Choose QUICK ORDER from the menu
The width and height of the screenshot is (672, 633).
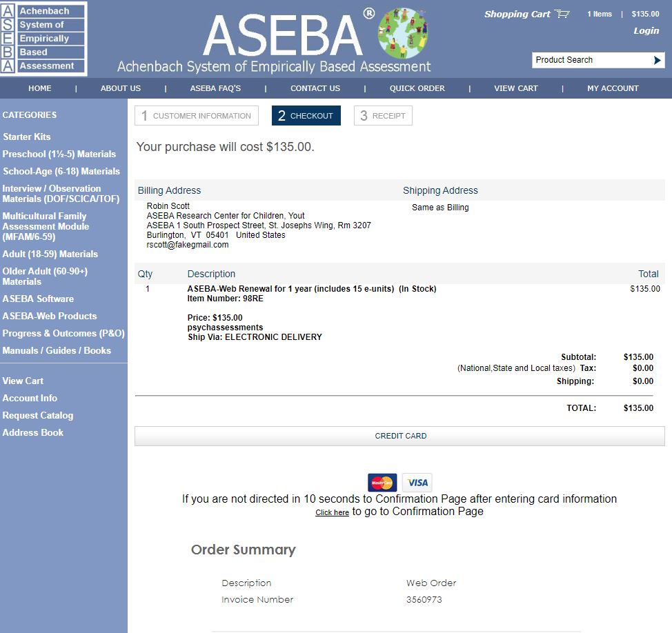click(x=417, y=88)
